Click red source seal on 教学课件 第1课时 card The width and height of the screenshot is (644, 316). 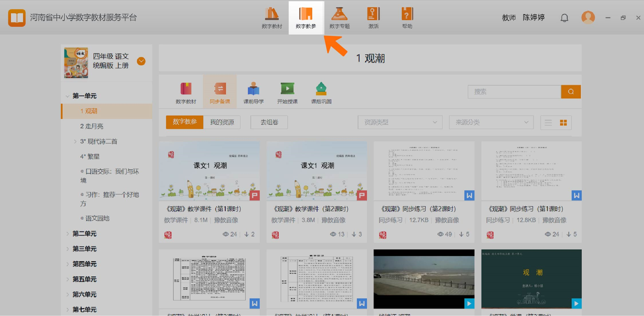[168, 235]
